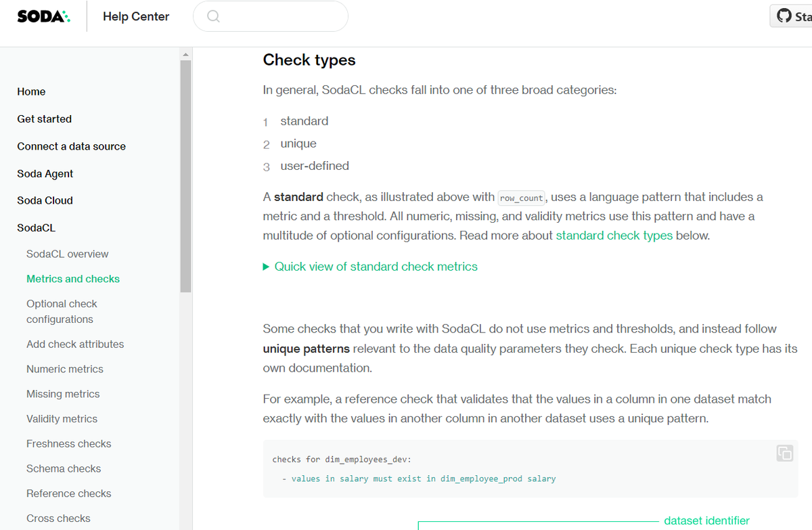Open Missing metrics page
This screenshot has height=530, width=812.
pyautogui.click(x=63, y=394)
